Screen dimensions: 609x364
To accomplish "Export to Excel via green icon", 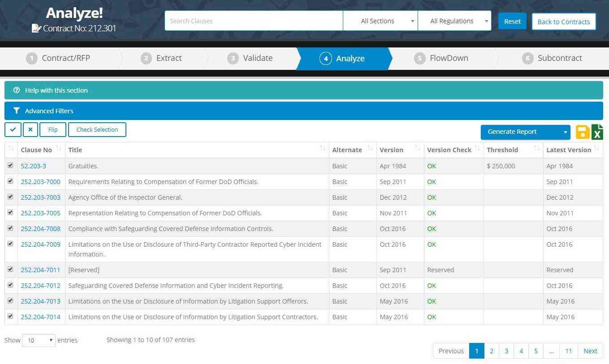I will (597, 132).
